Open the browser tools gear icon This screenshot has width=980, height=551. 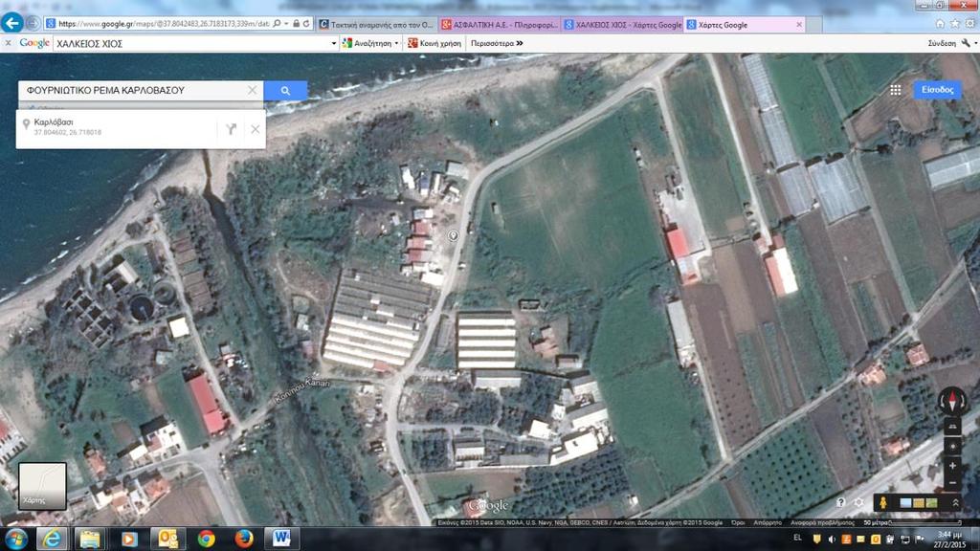969,23
